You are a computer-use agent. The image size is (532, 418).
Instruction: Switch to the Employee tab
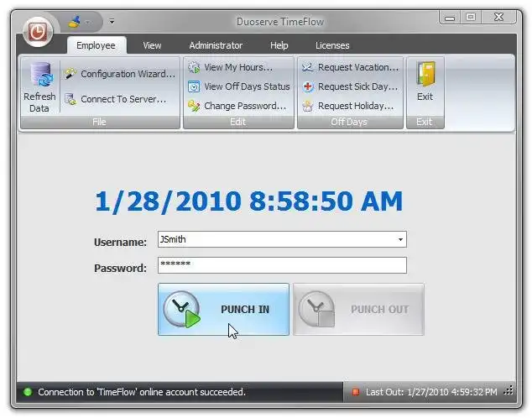tap(96, 45)
